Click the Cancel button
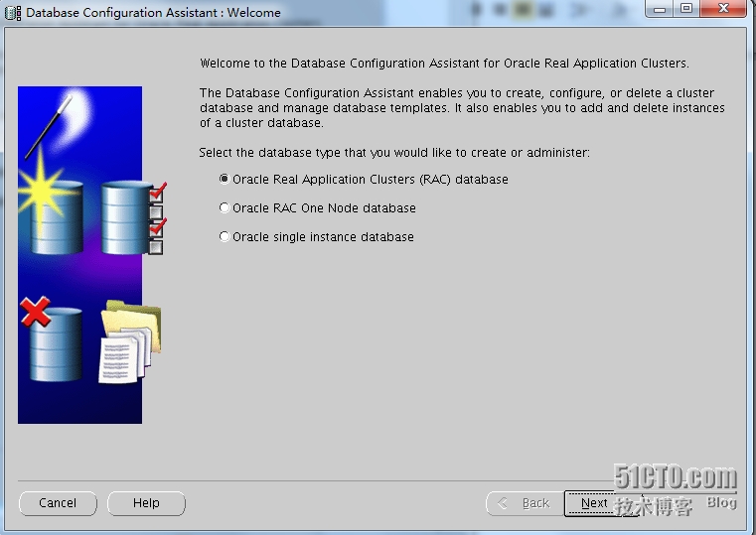Image resolution: width=756 pixels, height=535 pixels. [58, 503]
